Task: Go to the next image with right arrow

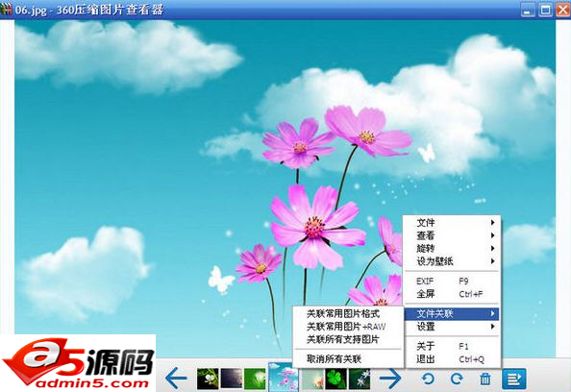Action: point(390,379)
